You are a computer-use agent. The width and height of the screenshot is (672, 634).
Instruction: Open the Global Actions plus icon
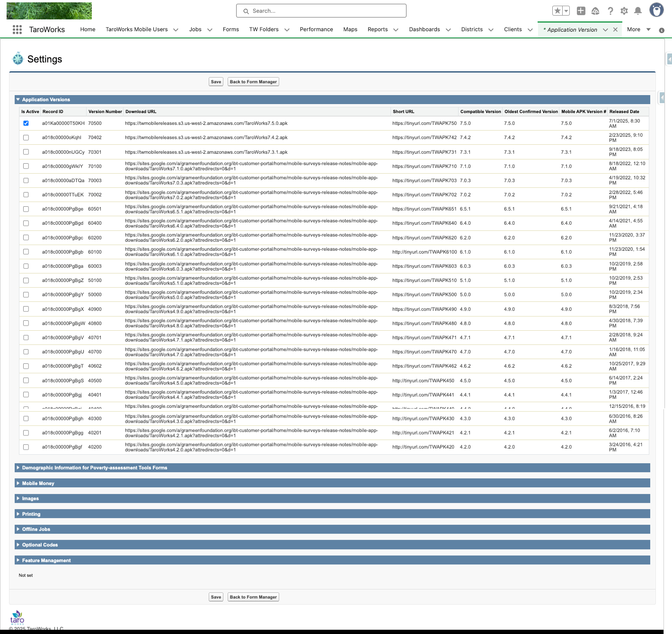click(581, 11)
